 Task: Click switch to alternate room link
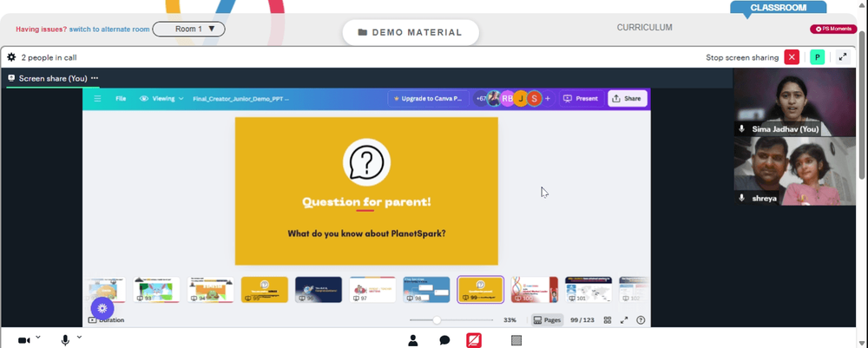[109, 30]
